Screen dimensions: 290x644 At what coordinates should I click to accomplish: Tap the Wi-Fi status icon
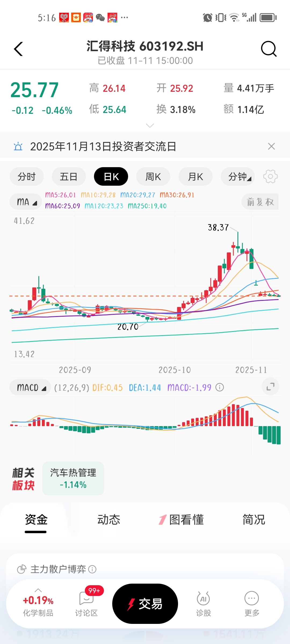point(235,18)
